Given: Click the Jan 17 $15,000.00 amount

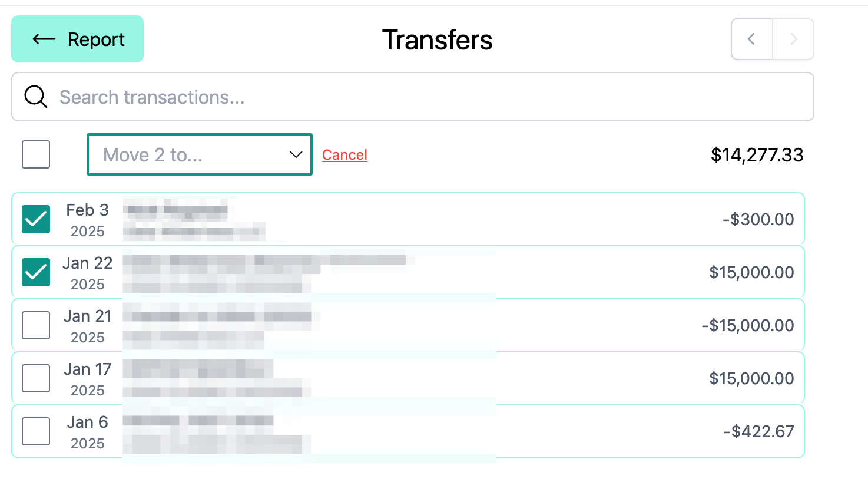Looking at the screenshot, I should pyautogui.click(x=751, y=378).
